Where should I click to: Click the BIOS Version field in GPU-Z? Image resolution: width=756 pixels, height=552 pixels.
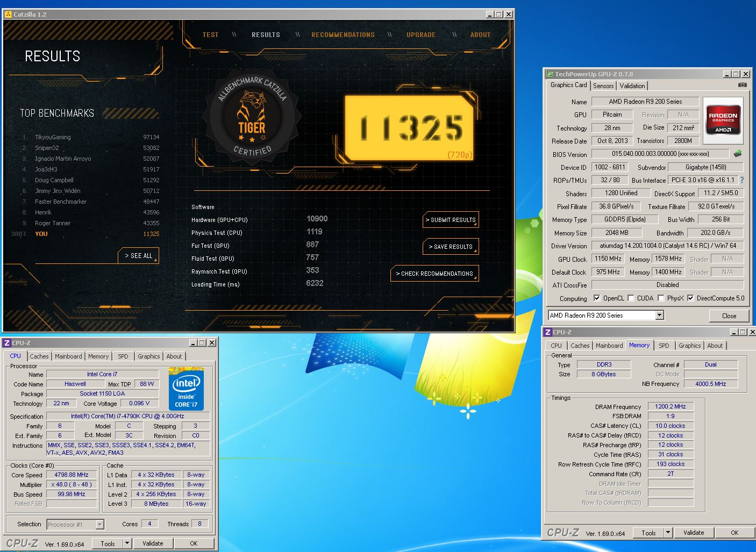point(660,154)
